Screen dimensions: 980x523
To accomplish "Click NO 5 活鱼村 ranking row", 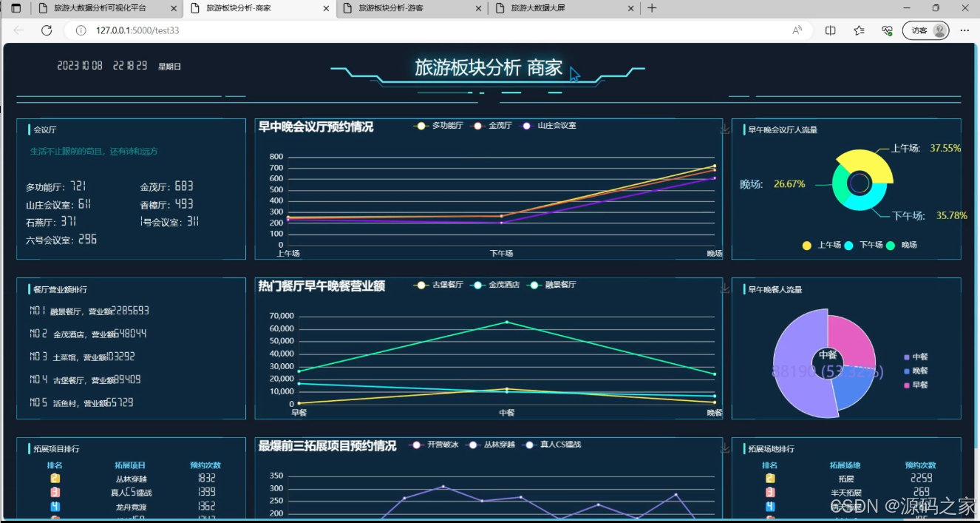I will (x=81, y=402).
